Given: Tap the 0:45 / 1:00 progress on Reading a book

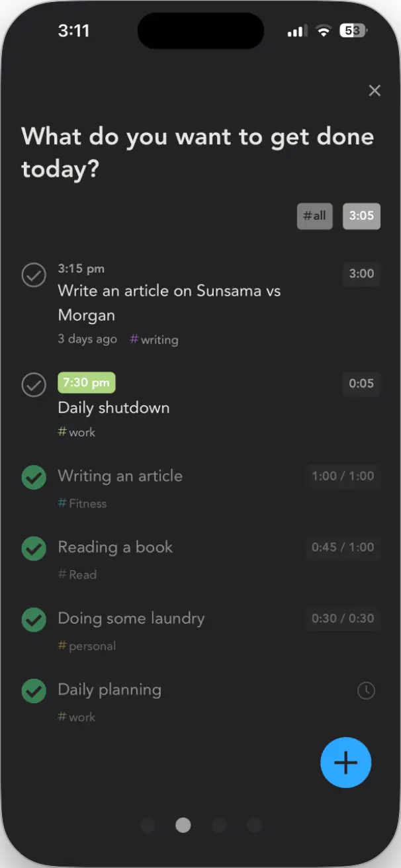Looking at the screenshot, I should point(343,548).
